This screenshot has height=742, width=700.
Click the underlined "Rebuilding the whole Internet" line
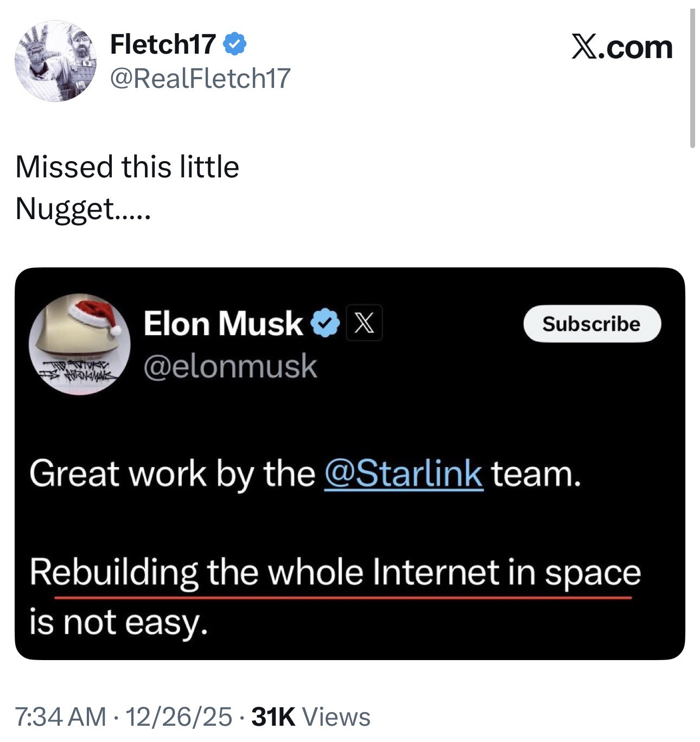pyautogui.click(x=335, y=572)
